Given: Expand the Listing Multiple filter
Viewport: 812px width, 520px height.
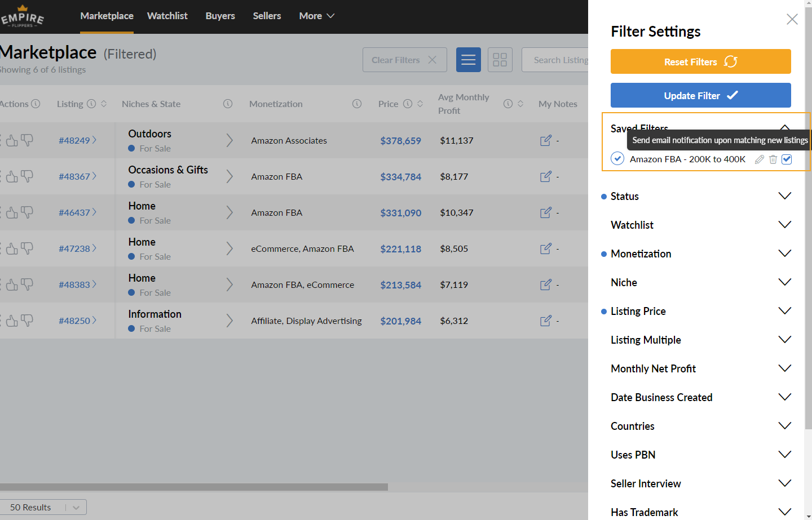Looking at the screenshot, I should [785, 340].
